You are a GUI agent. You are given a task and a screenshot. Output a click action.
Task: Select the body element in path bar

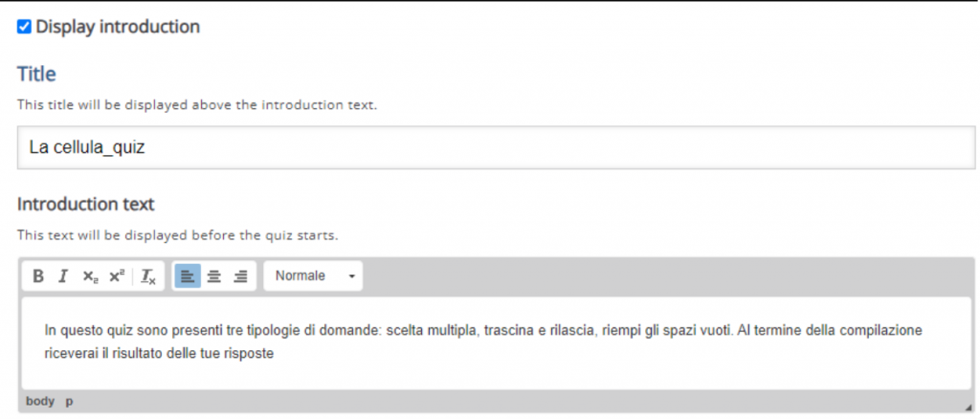(40, 402)
